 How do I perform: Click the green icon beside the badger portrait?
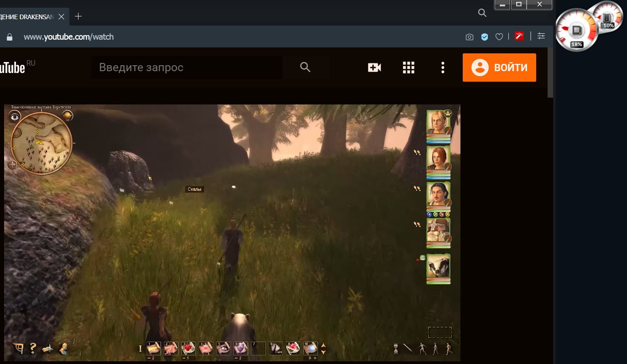point(423,258)
